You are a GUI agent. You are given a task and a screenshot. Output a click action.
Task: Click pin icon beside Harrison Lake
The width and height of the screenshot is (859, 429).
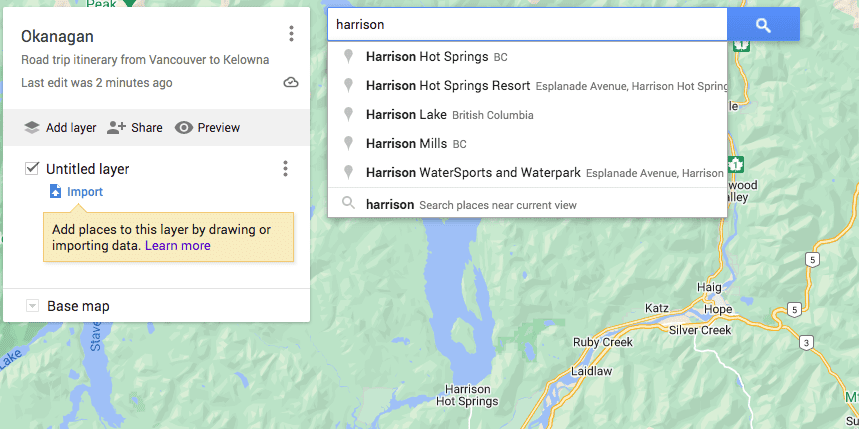(x=348, y=115)
